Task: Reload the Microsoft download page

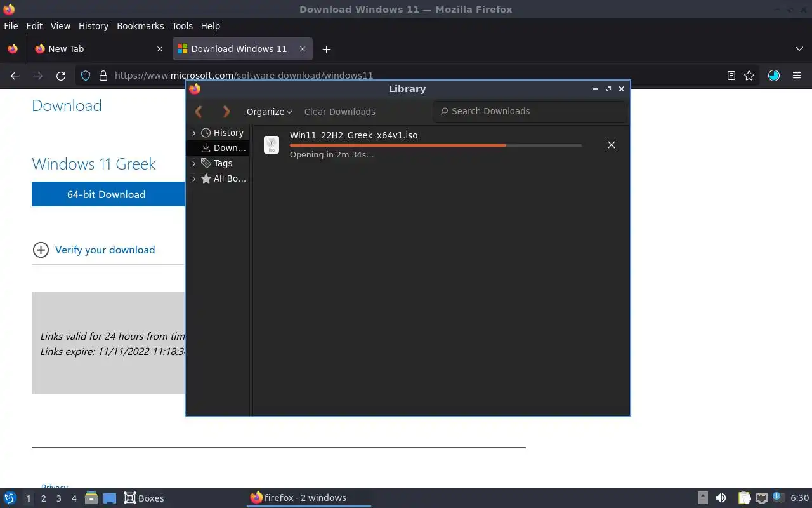Action: [61, 76]
